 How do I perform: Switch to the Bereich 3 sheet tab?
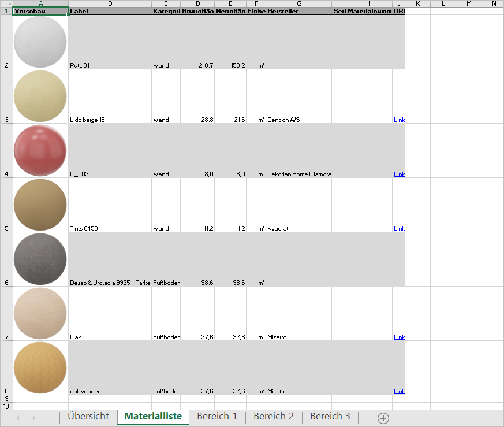pos(330,417)
